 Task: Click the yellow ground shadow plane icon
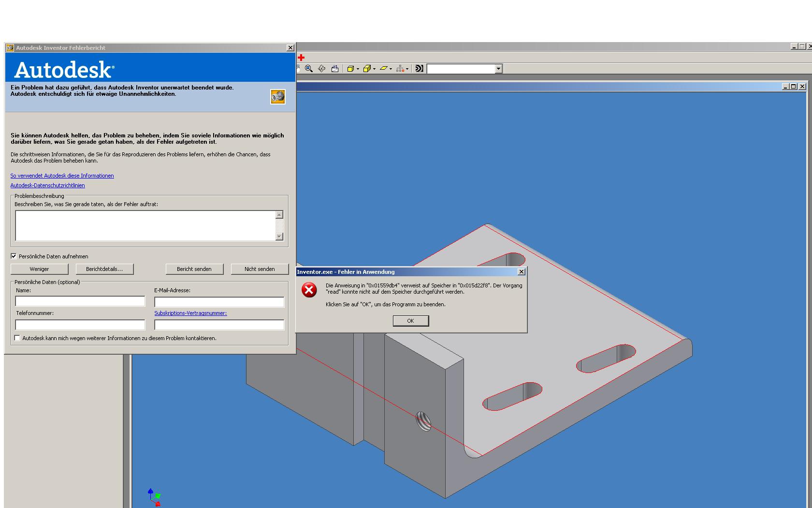384,69
